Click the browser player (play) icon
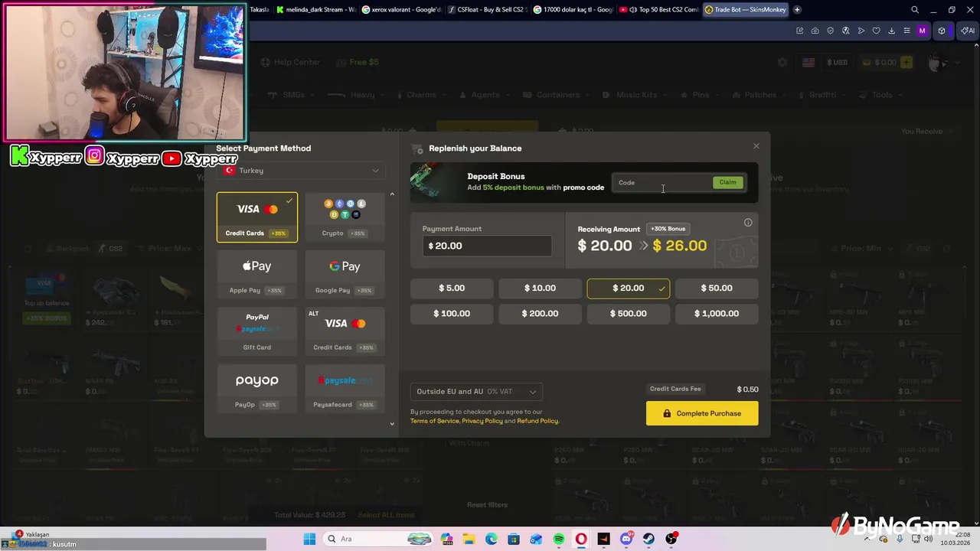Image resolution: width=980 pixels, height=551 pixels. [x=861, y=31]
